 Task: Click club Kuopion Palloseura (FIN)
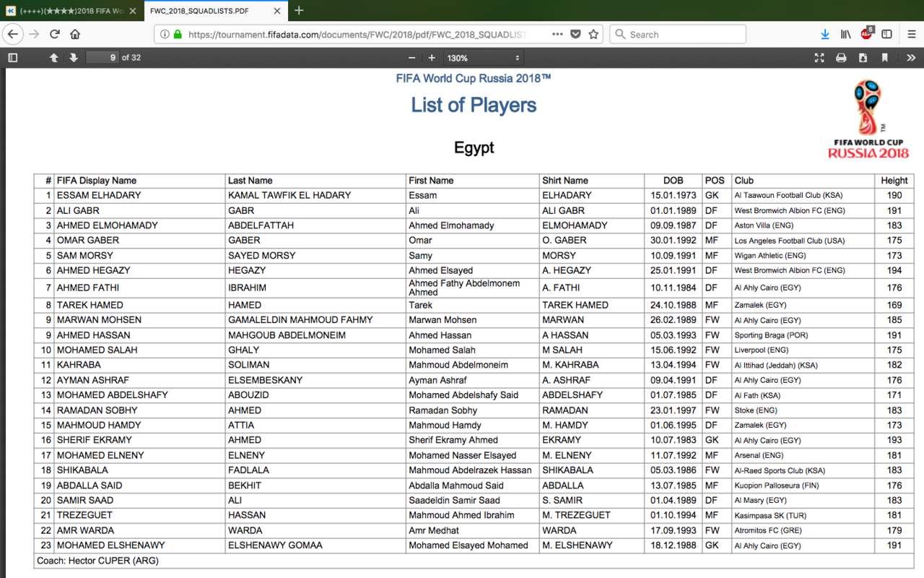[778, 486]
